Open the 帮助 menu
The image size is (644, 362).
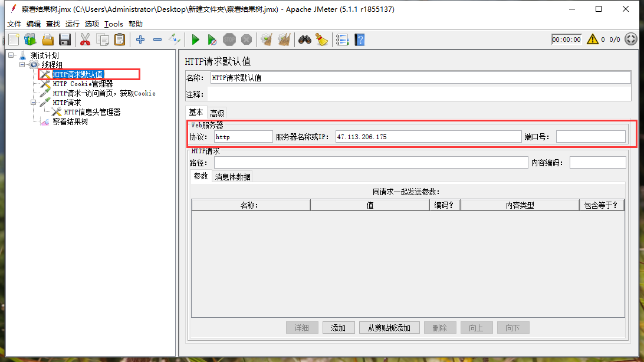[136, 24]
